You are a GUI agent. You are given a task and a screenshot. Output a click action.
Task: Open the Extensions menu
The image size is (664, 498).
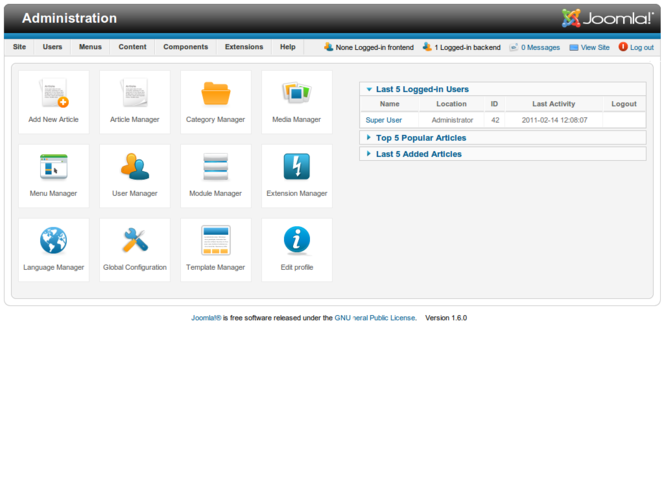click(244, 47)
